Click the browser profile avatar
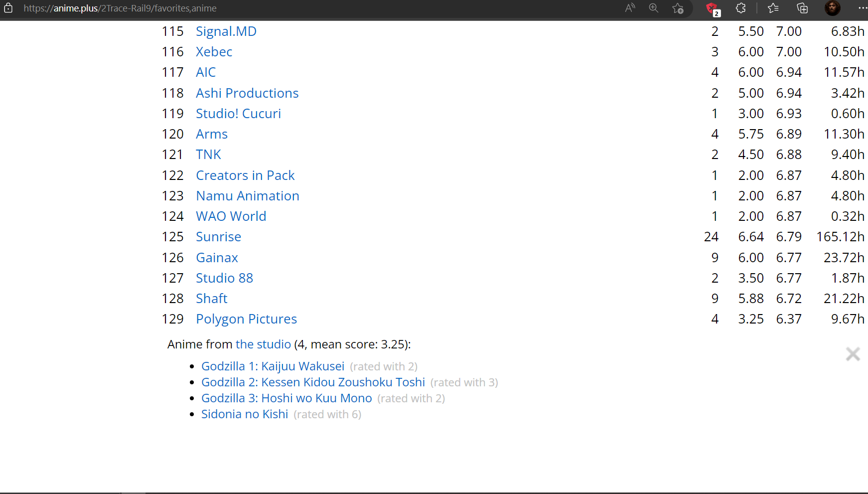 (x=832, y=8)
